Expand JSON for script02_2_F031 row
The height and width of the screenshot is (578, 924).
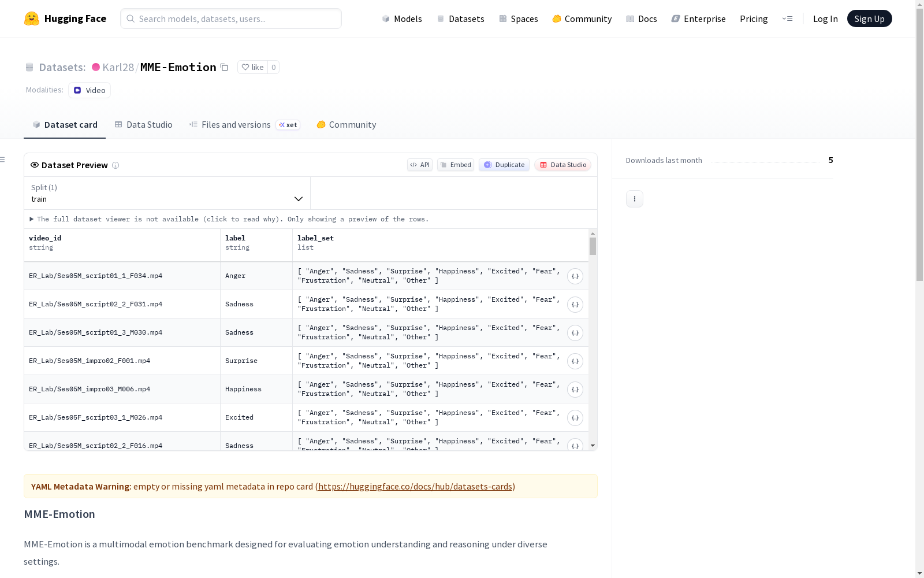(x=575, y=305)
